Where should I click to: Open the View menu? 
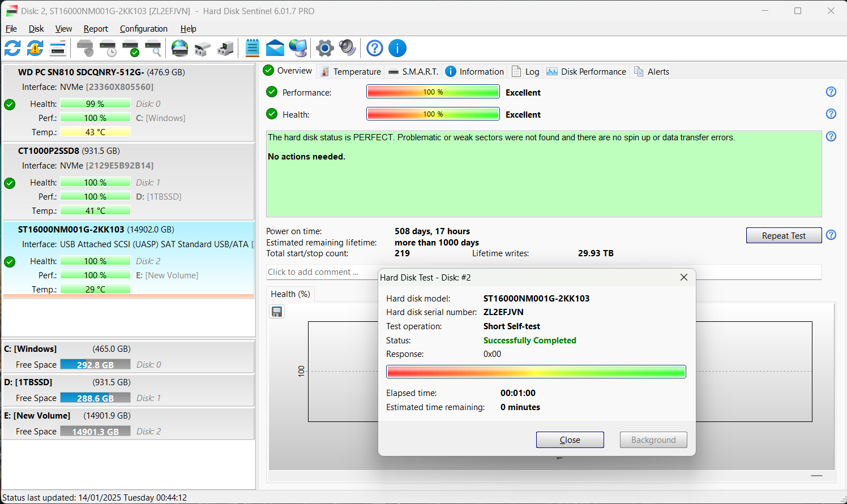[63, 29]
